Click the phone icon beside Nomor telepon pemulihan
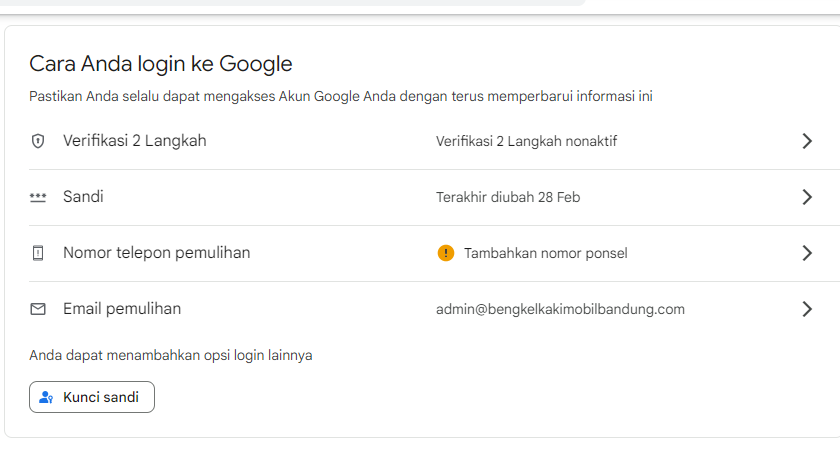 coord(38,253)
